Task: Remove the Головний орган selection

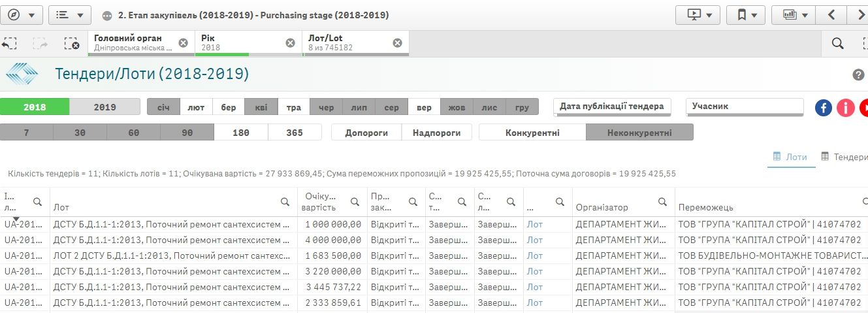Action: 184,43
